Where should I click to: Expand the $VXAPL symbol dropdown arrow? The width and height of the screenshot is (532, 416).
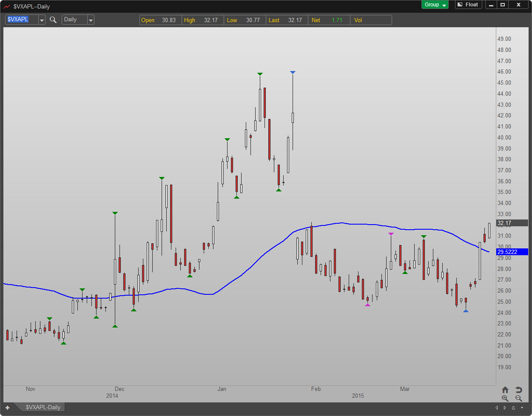pyautogui.click(x=42, y=20)
